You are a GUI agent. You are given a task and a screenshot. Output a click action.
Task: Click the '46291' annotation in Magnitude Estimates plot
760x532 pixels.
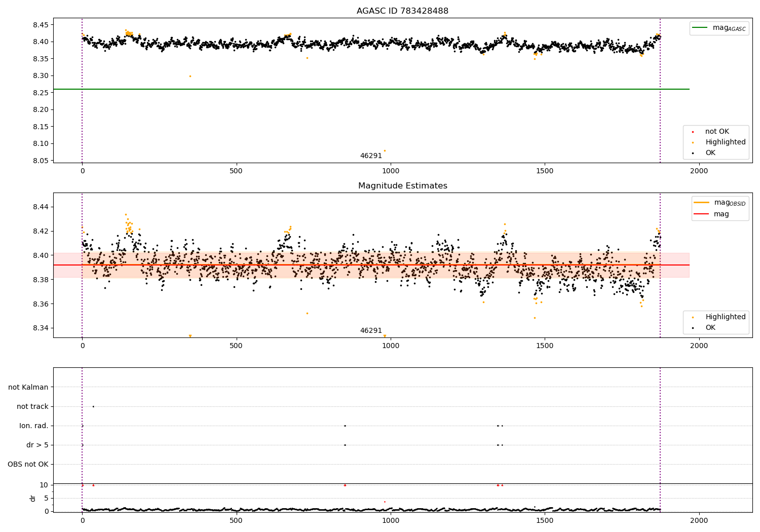(x=371, y=330)
